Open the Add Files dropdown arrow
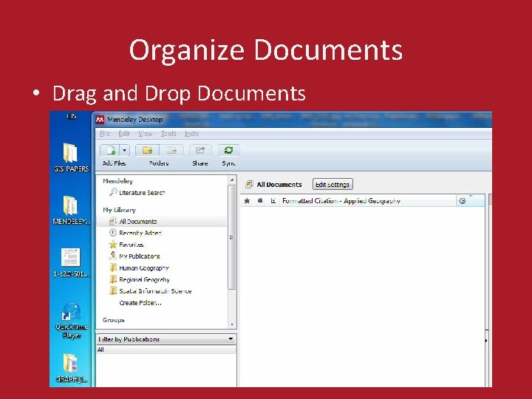 125,150
